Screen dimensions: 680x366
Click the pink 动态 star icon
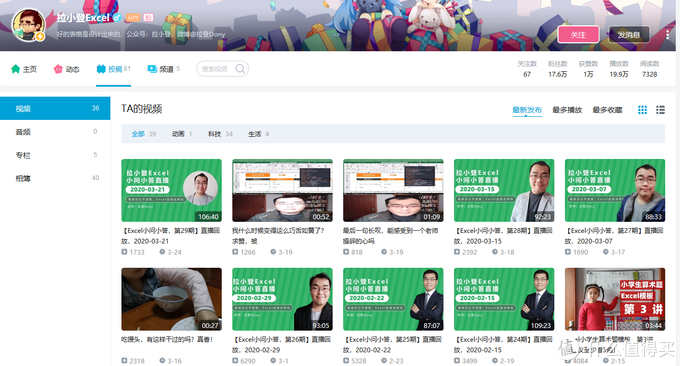[x=58, y=69]
